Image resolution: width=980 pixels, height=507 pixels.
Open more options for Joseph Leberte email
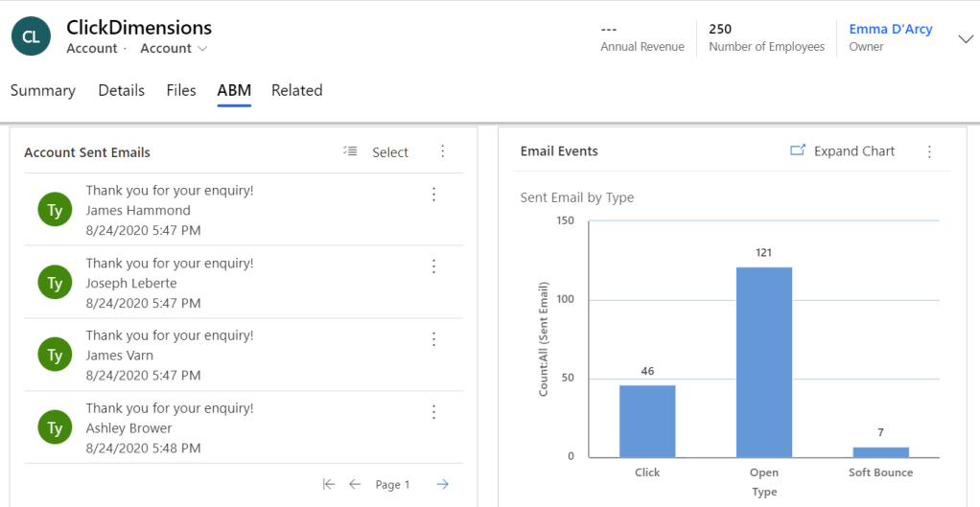tap(433, 266)
